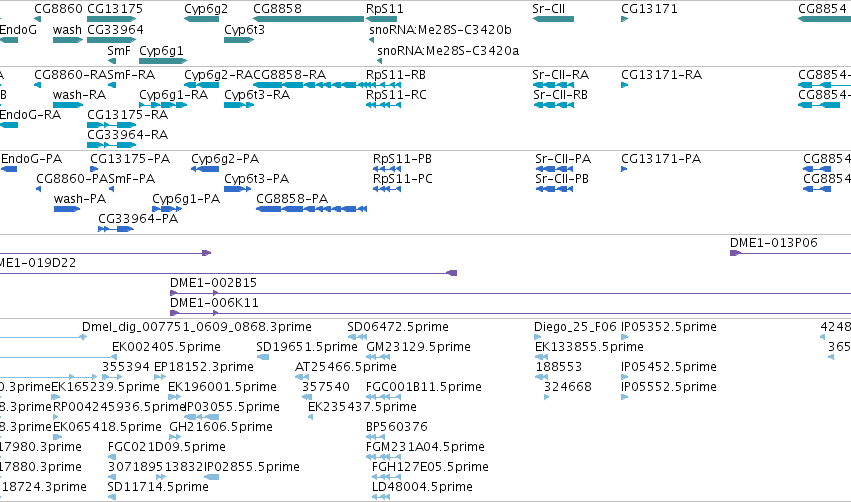Click the wash-RA transcript glyph
This screenshot has height=502, width=851.
pos(68,105)
